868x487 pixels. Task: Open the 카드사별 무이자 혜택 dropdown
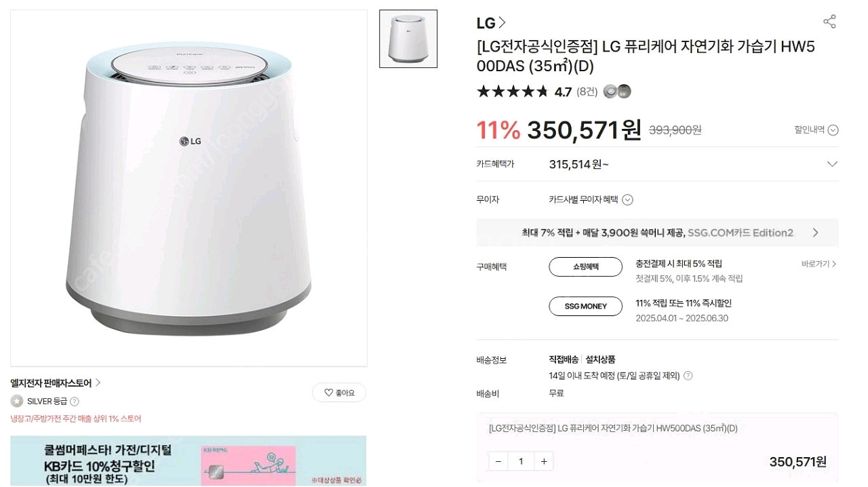tap(627, 199)
